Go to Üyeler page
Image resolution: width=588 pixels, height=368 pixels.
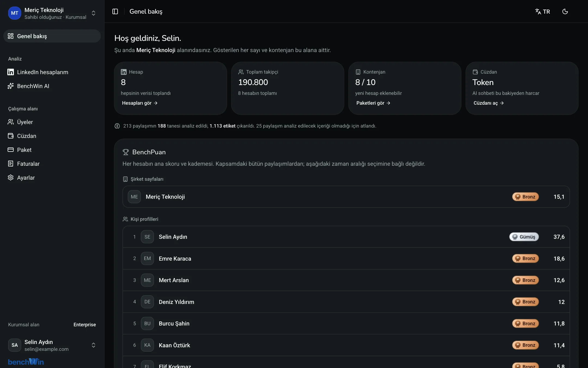(52, 122)
